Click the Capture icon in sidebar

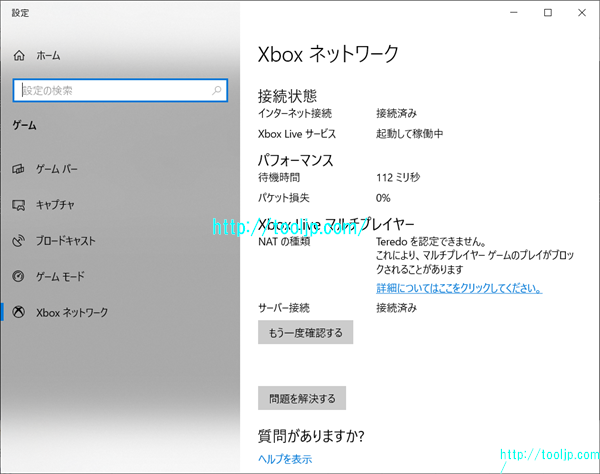18,205
